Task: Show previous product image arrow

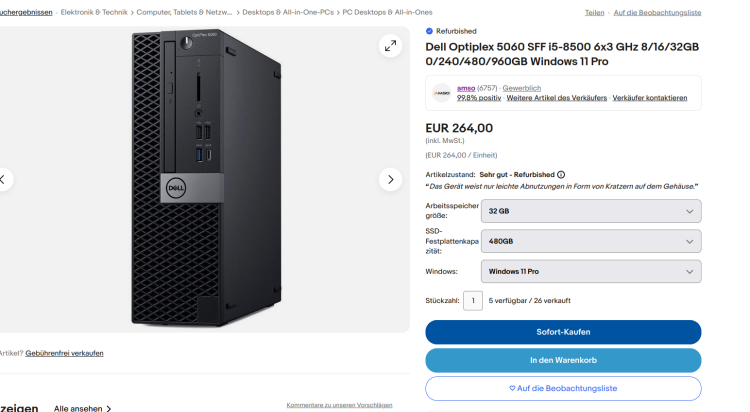Action: pos(3,179)
